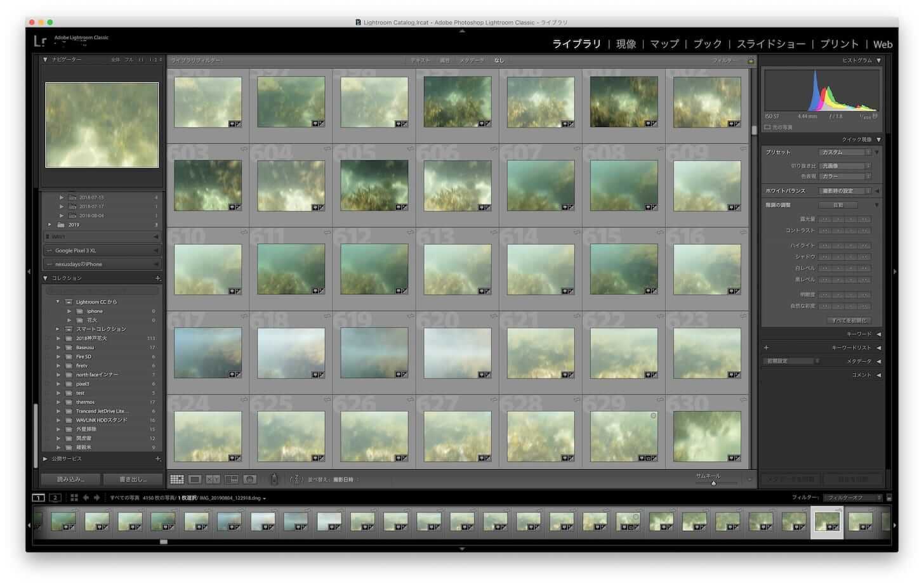
Task: Open the プリセット dropdown showing カスタム
Action: (x=845, y=152)
